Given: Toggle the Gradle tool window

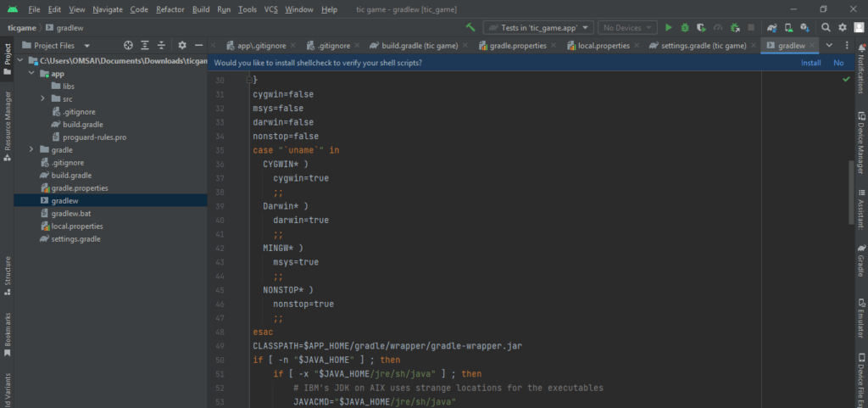Looking at the screenshot, I should click(860, 261).
